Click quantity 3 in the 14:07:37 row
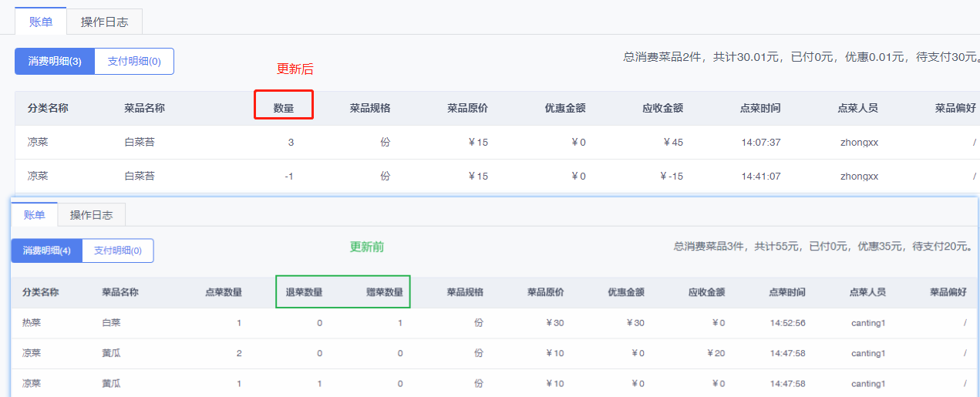 (291, 143)
